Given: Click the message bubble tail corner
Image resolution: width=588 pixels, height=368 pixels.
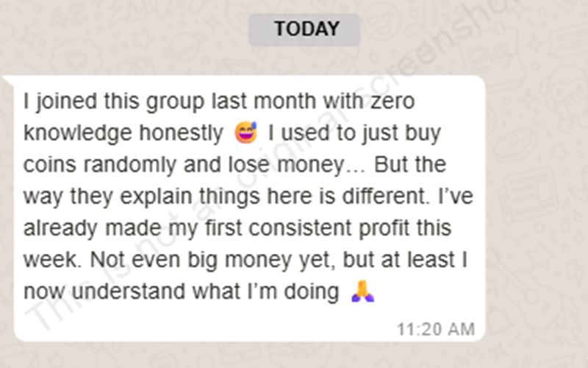Looking at the screenshot, I should 9,80.
